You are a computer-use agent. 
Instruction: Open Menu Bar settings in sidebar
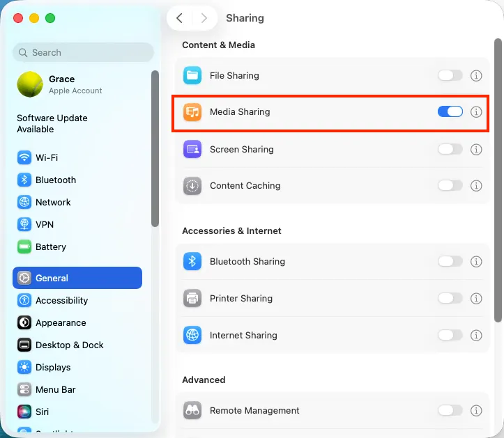(77, 390)
